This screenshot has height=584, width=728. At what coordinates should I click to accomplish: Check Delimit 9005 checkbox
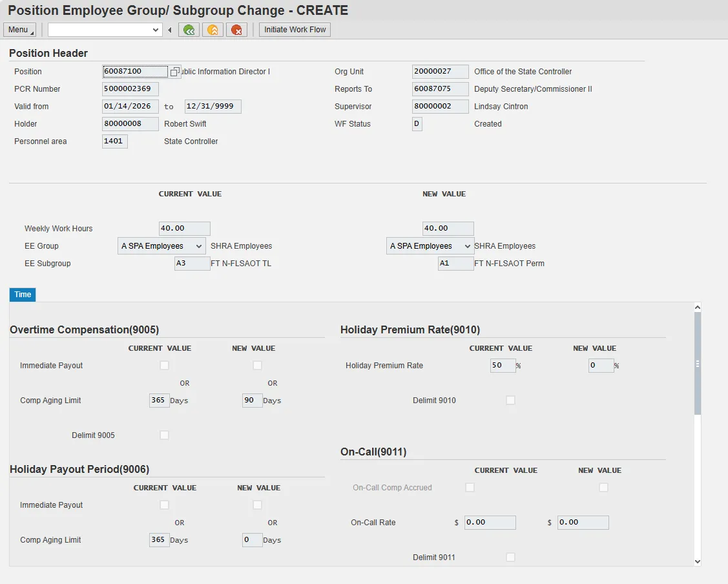[x=165, y=435]
